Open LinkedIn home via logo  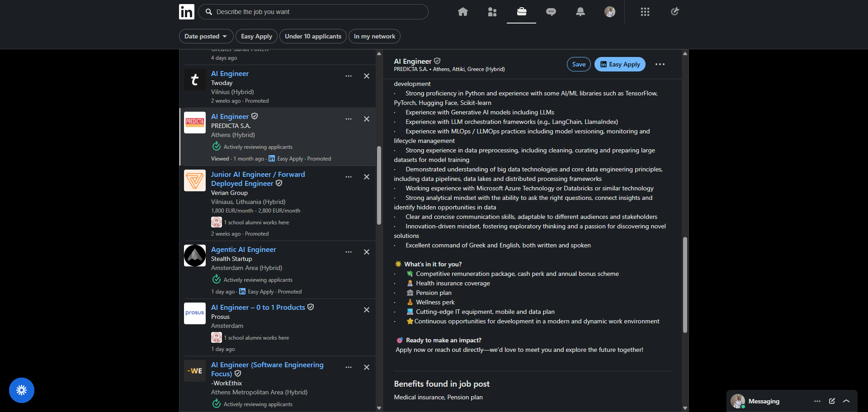pyautogui.click(x=187, y=12)
